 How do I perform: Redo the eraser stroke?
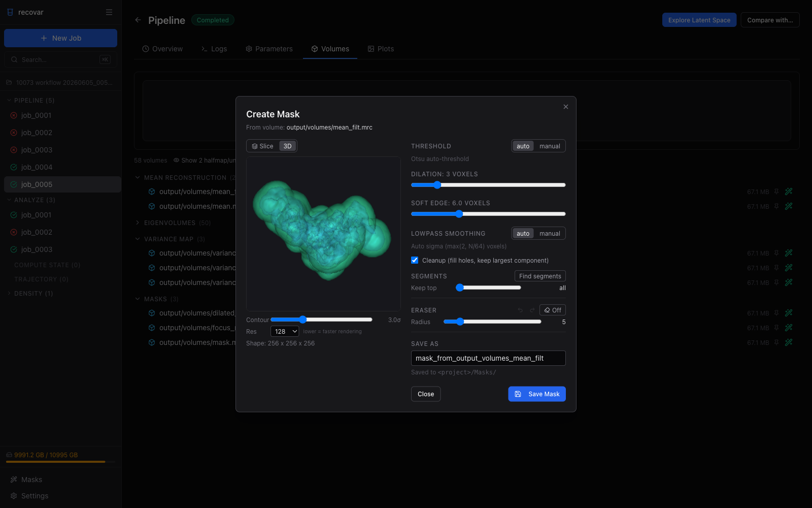coord(532,310)
